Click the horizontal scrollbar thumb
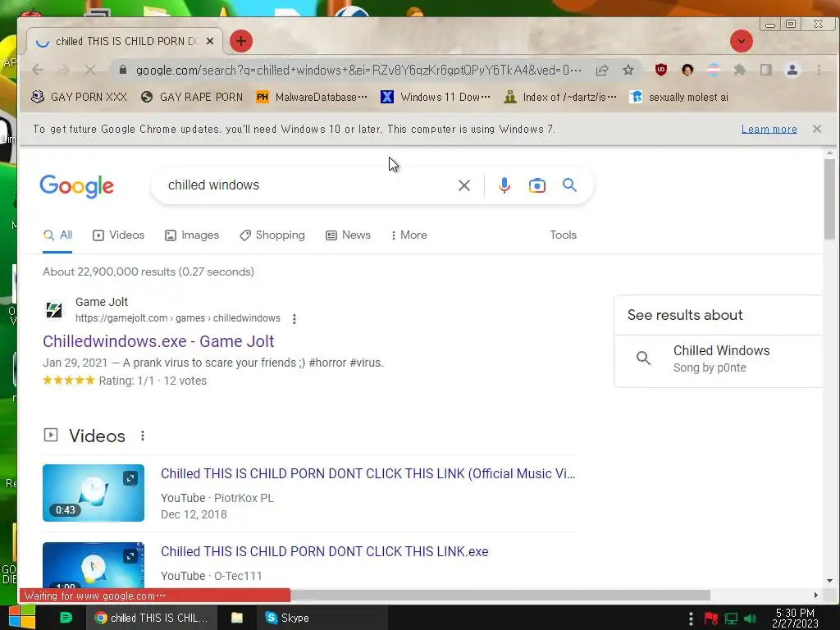 pos(500,596)
